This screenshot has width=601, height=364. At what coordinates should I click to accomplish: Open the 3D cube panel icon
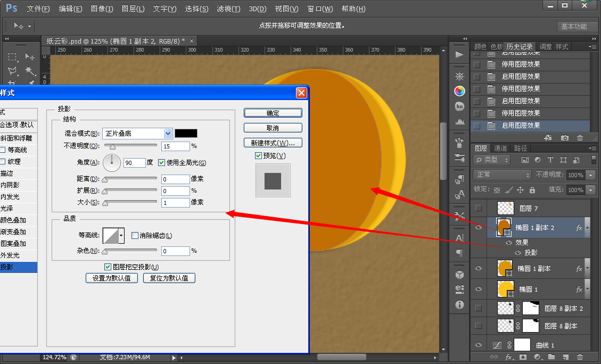click(459, 275)
